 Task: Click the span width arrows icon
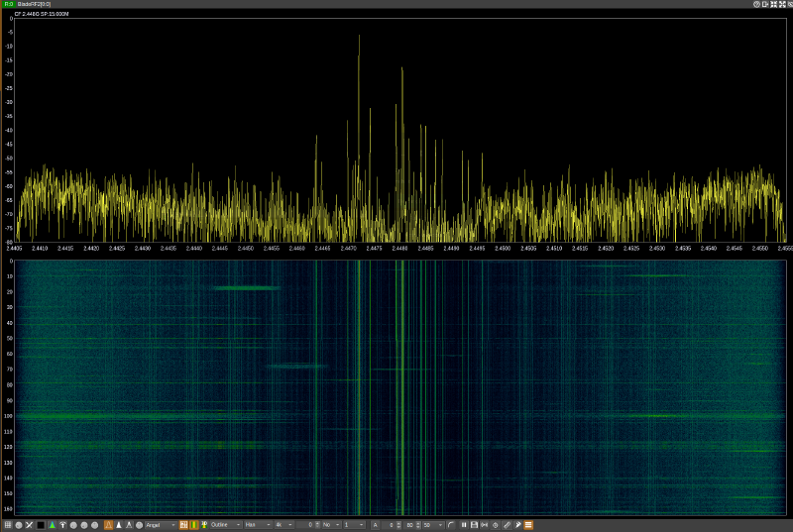click(485, 524)
